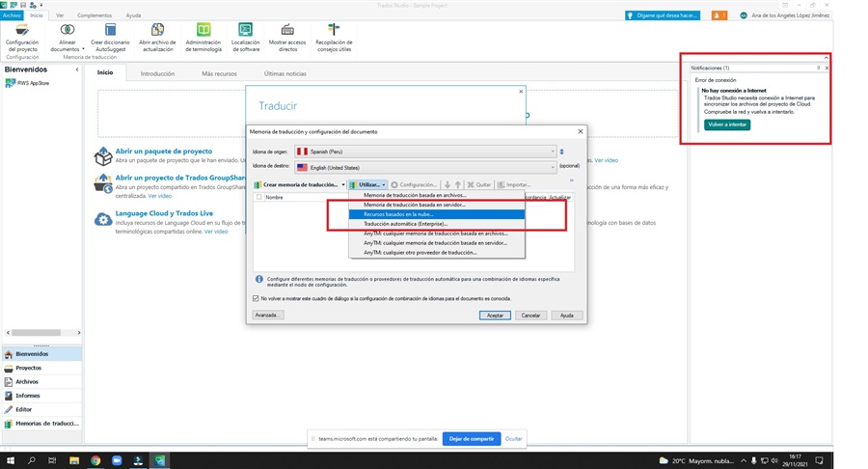Viewport: 868px width, 469px height.
Task: Click the notification bell counter in title bar
Action: 719,15
